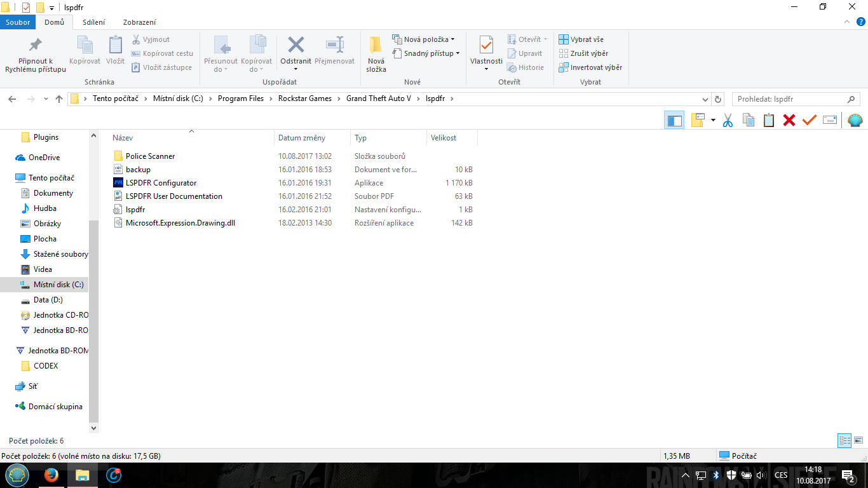The image size is (868, 488).
Task: Click the two-pages copy icon beside the scissors
Action: click(x=749, y=120)
